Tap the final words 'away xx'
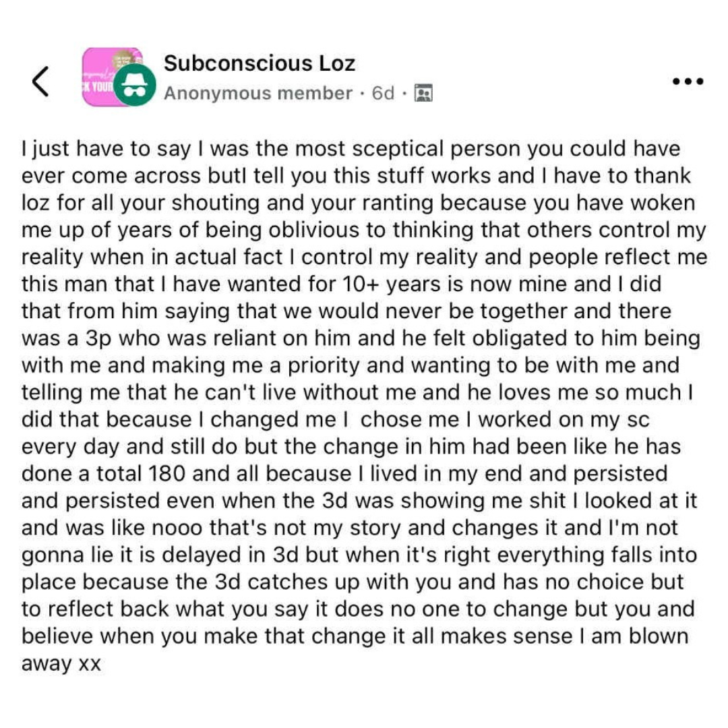This screenshot has width=728, height=728. (x=61, y=664)
